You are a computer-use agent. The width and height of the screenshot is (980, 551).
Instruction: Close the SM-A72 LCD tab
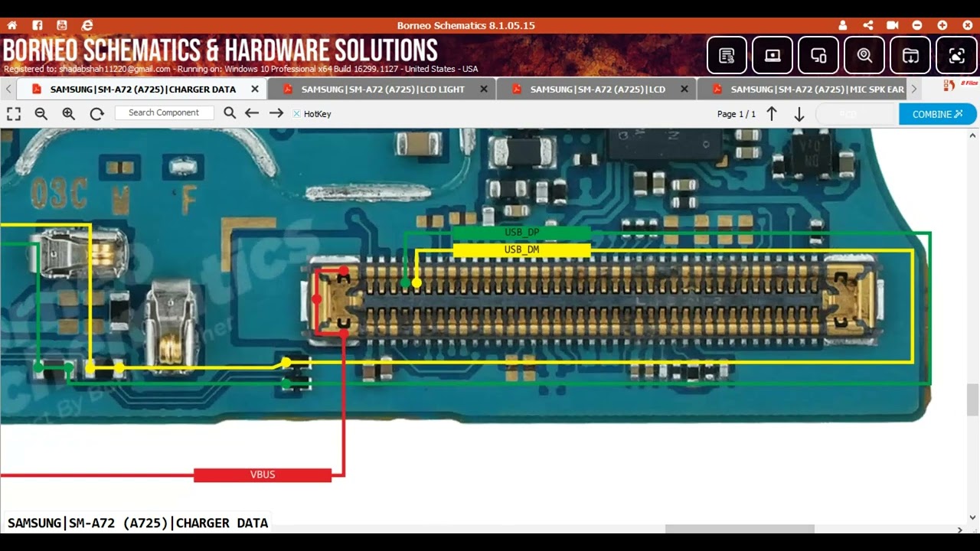684,89
